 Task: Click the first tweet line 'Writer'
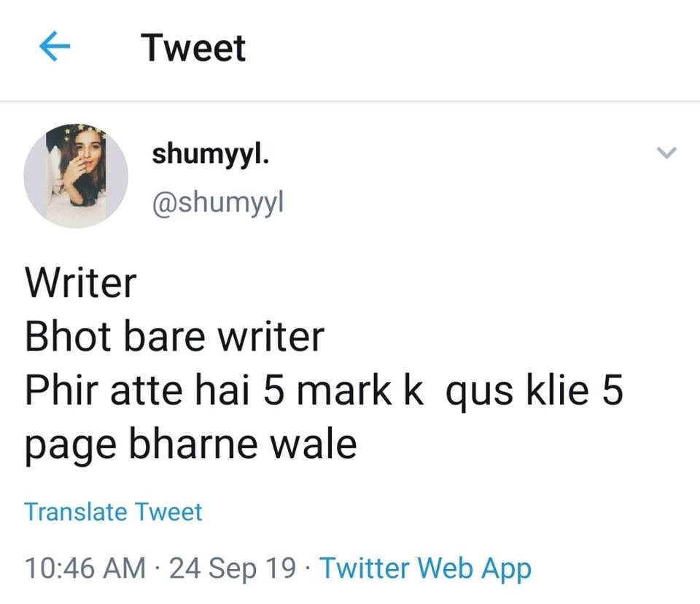(x=81, y=283)
